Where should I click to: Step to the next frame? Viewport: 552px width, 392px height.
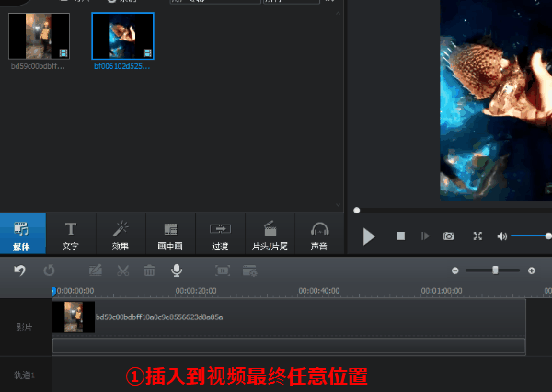[x=425, y=236]
